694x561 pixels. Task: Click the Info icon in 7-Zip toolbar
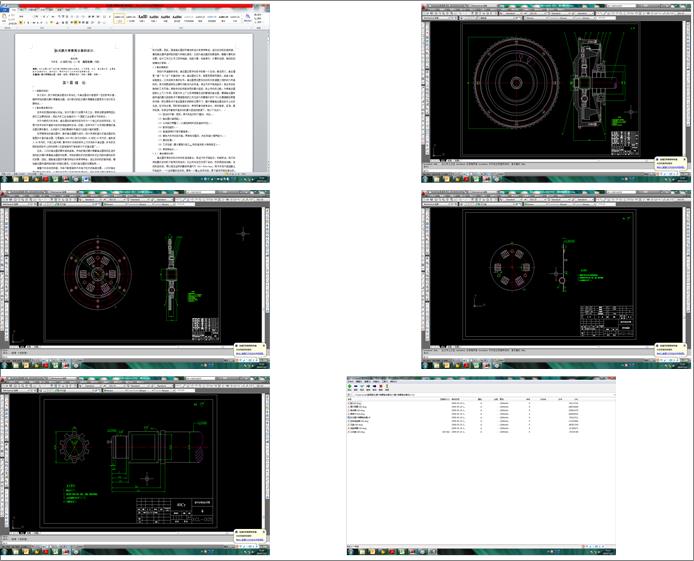[x=387, y=386]
